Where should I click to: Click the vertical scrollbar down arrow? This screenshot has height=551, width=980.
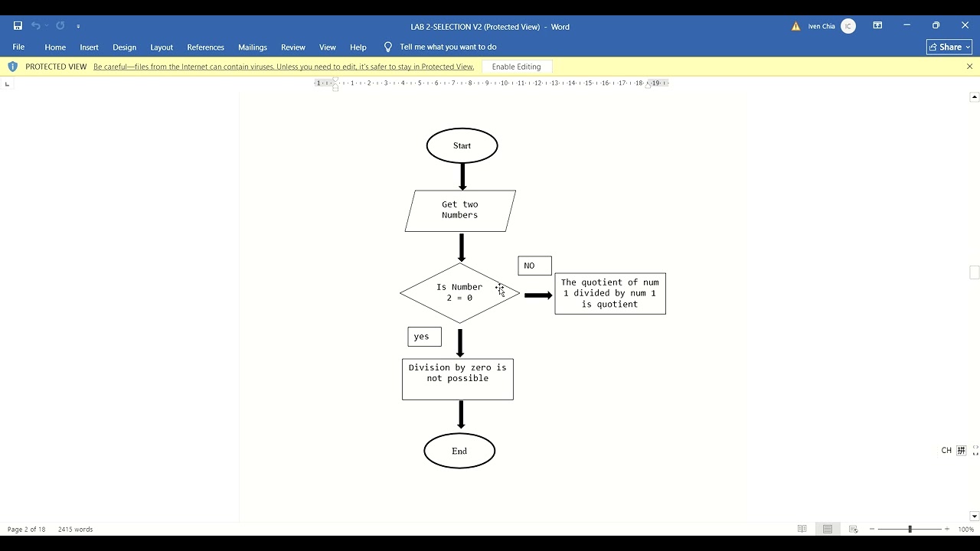(x=975, y=517)
